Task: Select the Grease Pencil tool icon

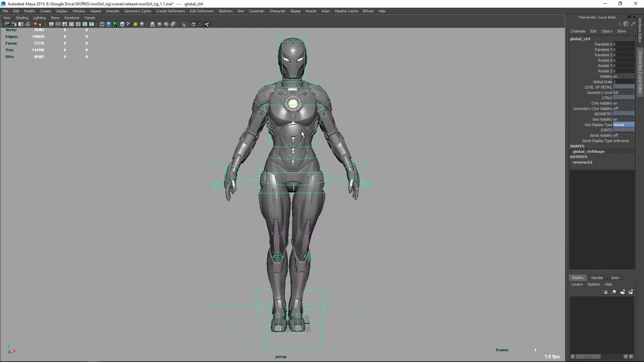Action: [41, 24]
